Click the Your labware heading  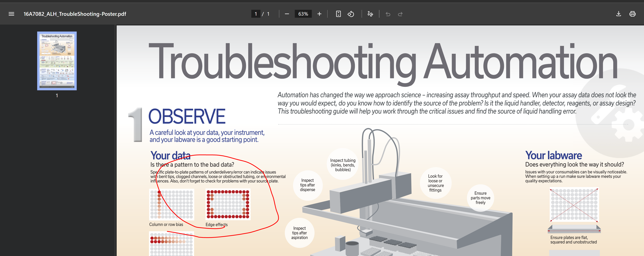[553, 155]
